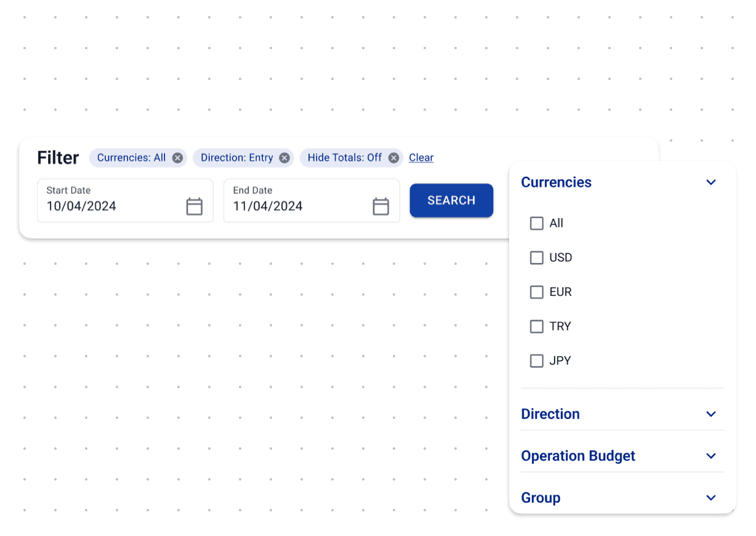Click the Clear filters link
Screen dimensions: 756x536
(x=421, y=158)
